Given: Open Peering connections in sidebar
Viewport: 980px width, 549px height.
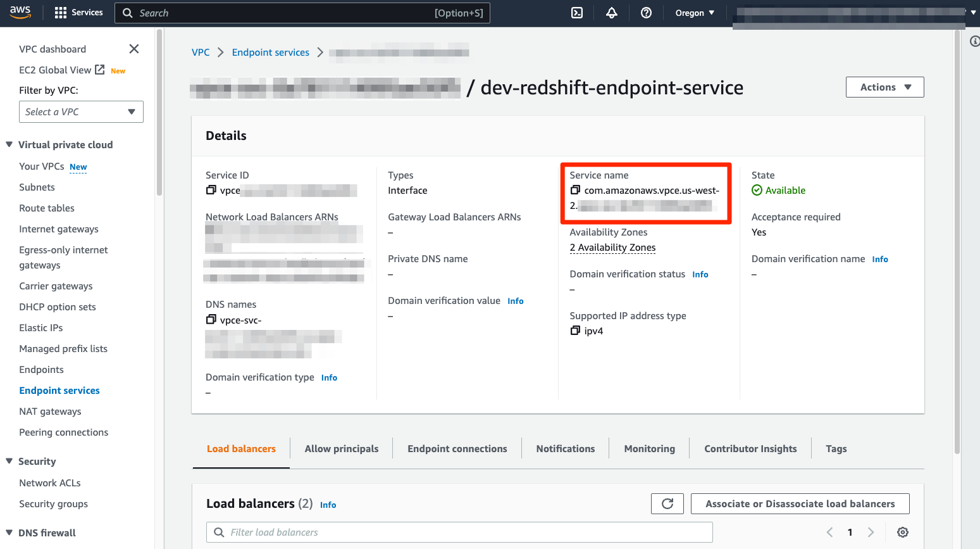Looking at the screenshot, I should [64, 432].
